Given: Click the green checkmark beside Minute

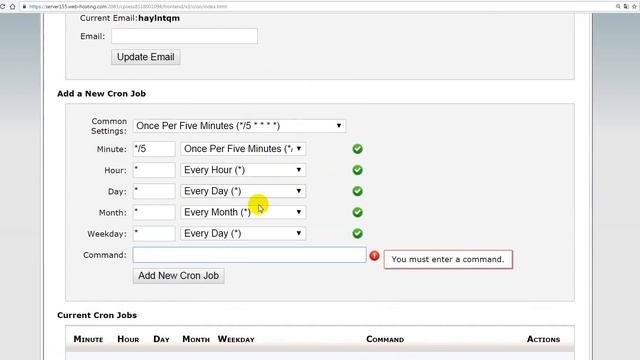Looking at the screenshot, I should pyautogui.click(x=358, y=149).
